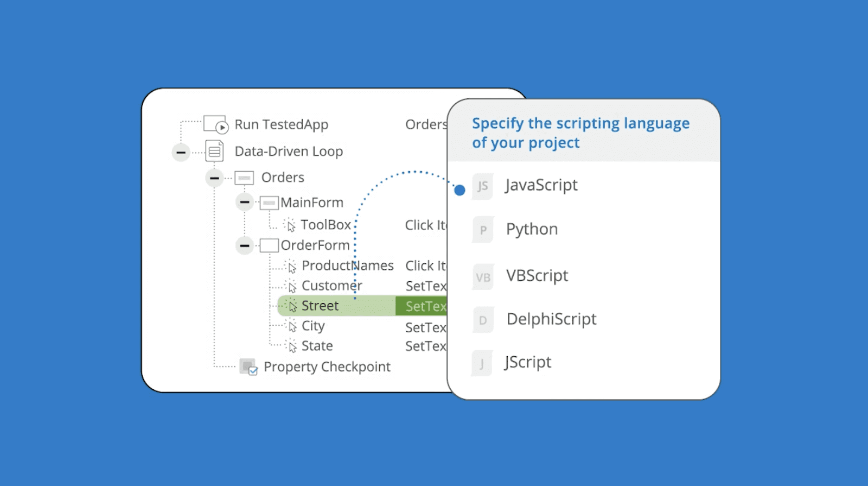This screenshot has height=486, width=868.
Task: Click the Run TestedApp play icon
Action: click(x=215, y=124)
